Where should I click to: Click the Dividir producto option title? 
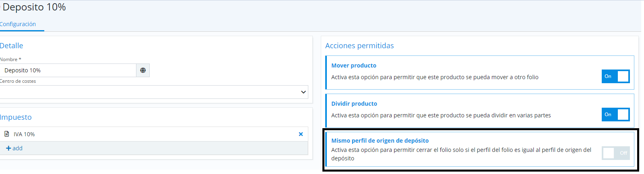pos(354,104)
